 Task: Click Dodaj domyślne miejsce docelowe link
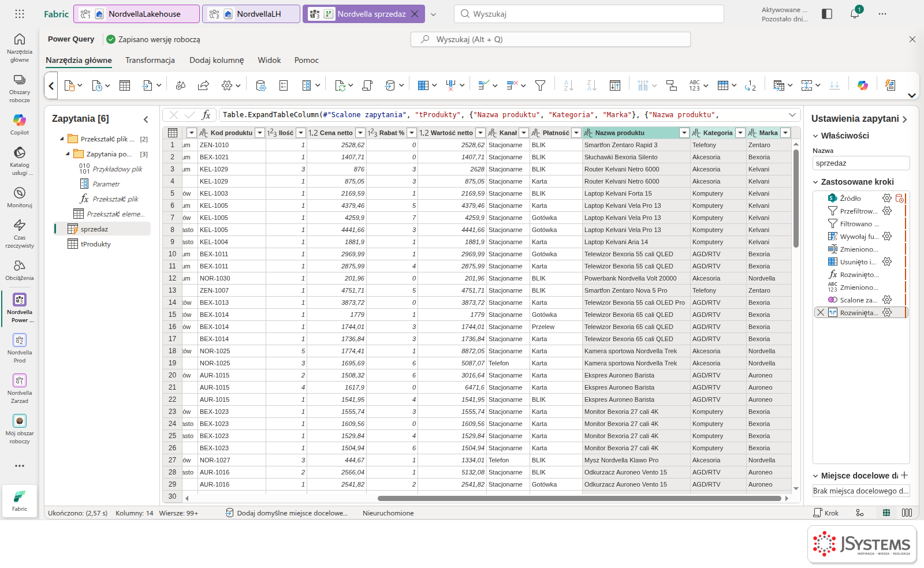coord(287,513)
